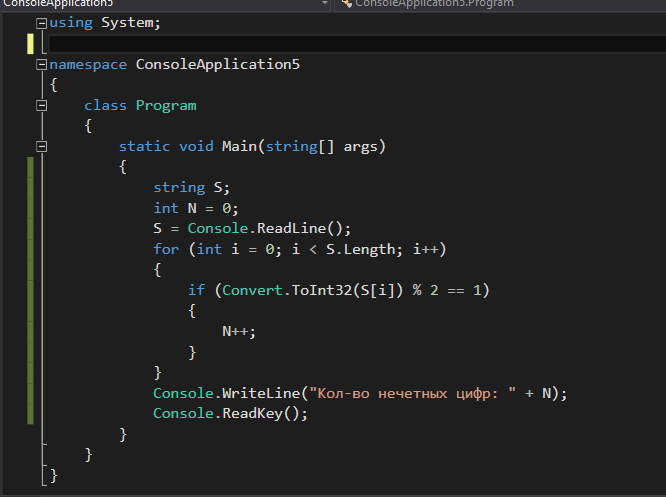The image size is (666, 497).
Task: Click the N++ statement
Action: (x=239, y=331)
